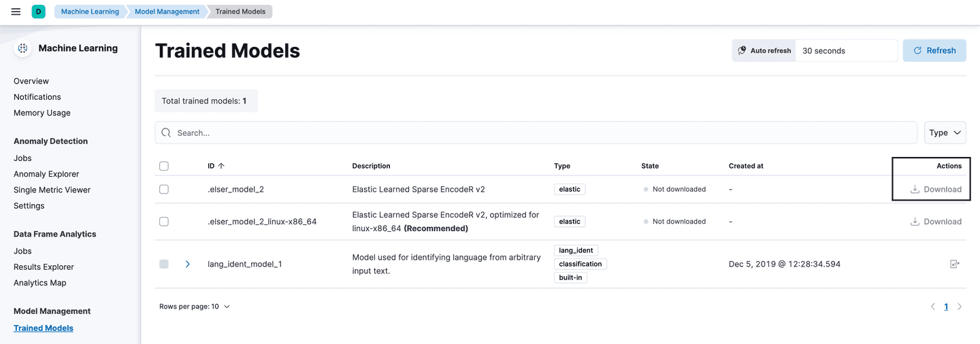This screenshot has height=344, width=980.
Task: Click the Auto refresh icon
Action: point(742,50)
